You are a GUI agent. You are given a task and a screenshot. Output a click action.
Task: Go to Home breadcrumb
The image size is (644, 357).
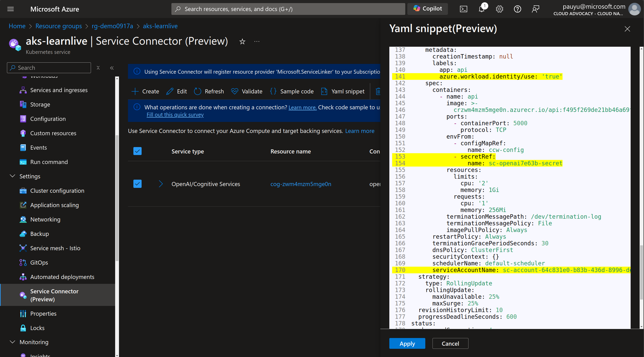17,26
